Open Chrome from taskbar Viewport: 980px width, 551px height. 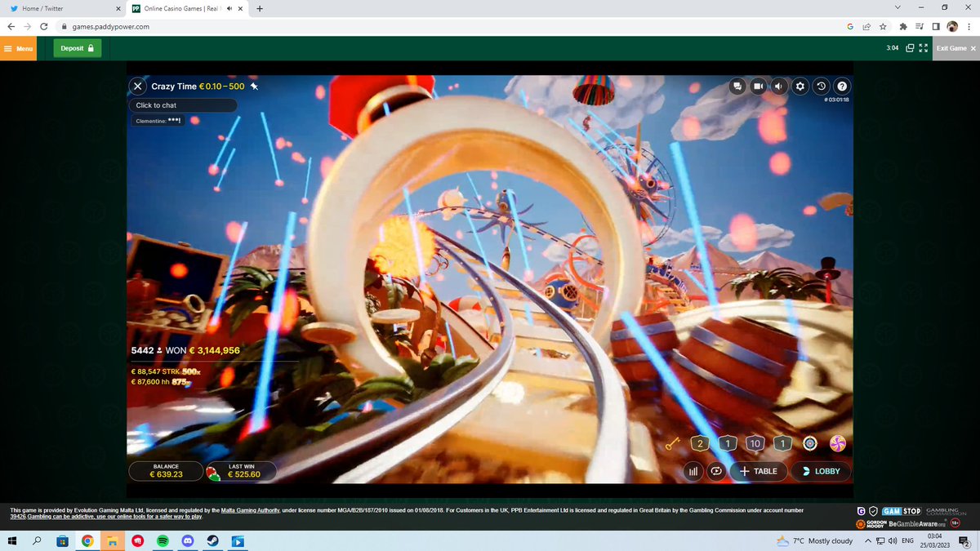(x=87, y=540)
